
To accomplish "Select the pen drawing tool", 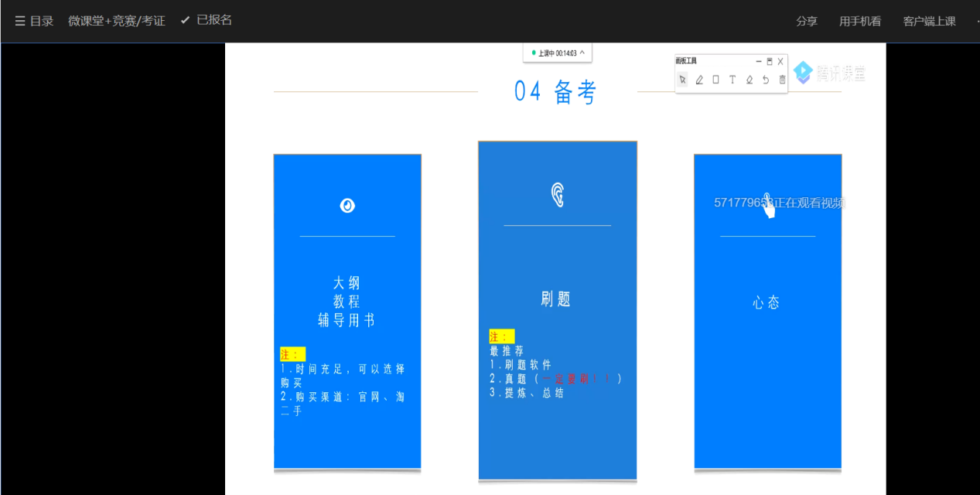I will (699, 80).
